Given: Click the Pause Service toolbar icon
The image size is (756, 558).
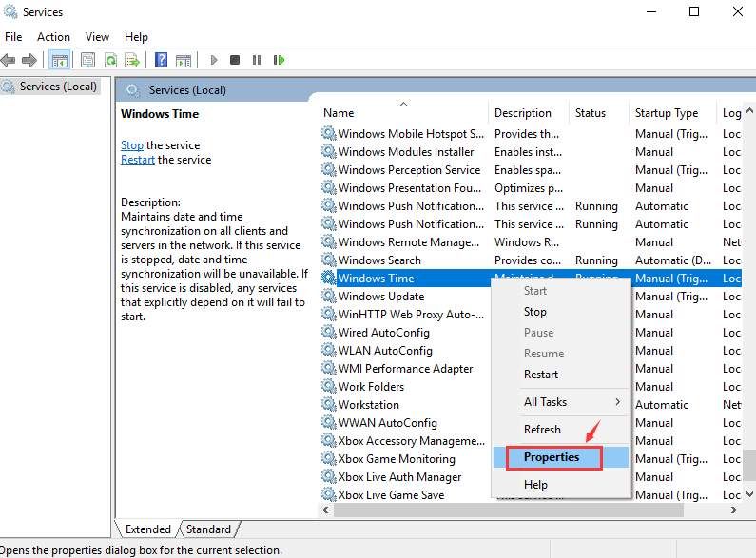Looking at the screenshot, I should (257, 60).
